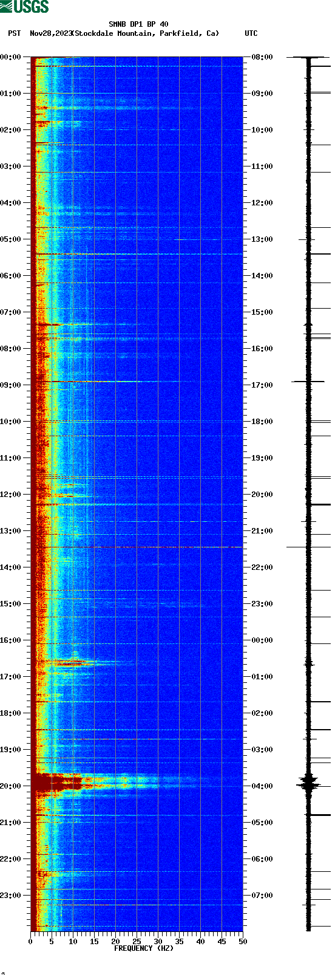Click the seismogram spike near 04:00 UTC
Screen dimensions: 335x980
308,784
